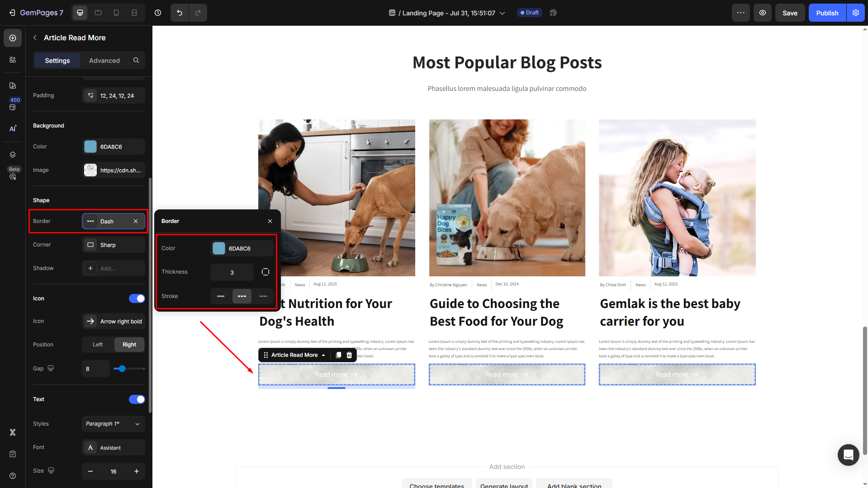Open the Arrow right bold icon picker
868x488 pixels.
(x=114, y=321)
